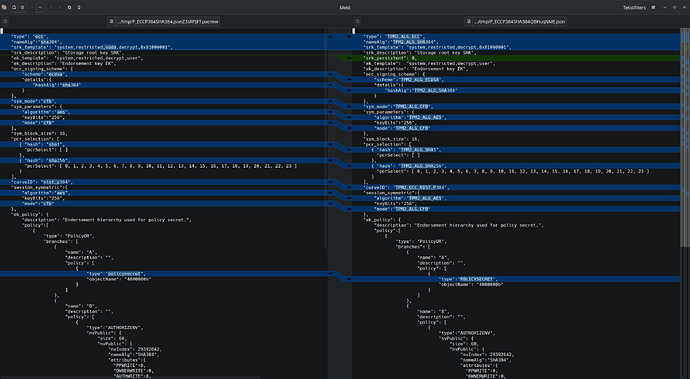The width and height of the screenshot is (690, 379).
Task: Click the right "sym_parameters": { line
Action: tap(389, 112)
